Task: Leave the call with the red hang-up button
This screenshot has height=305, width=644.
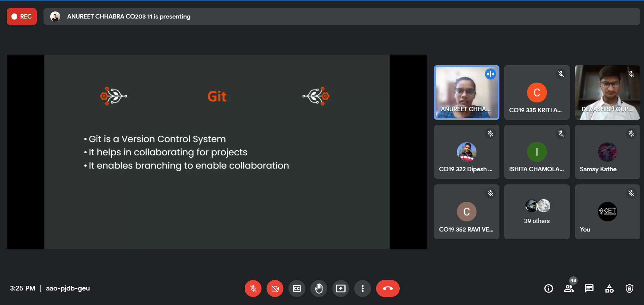Action: [388, 288]
